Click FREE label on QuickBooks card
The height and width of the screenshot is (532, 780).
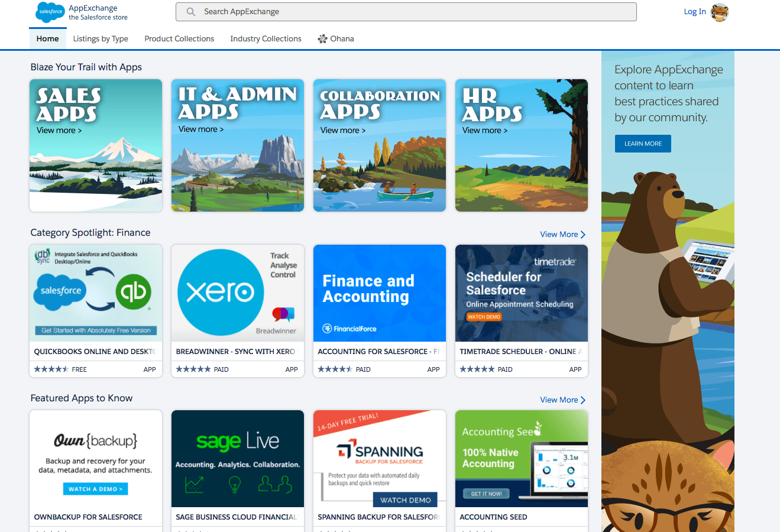coord(79,369)
